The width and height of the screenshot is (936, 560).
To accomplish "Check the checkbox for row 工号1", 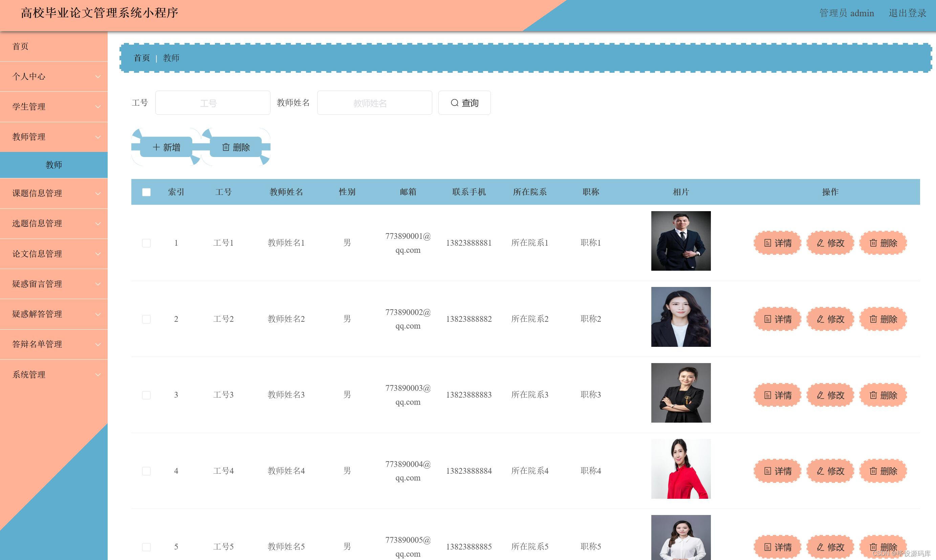I will coord(147,243).
